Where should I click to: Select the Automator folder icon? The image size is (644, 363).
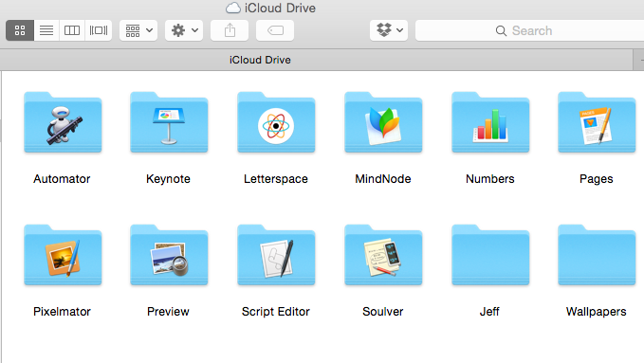coord(63,122)
